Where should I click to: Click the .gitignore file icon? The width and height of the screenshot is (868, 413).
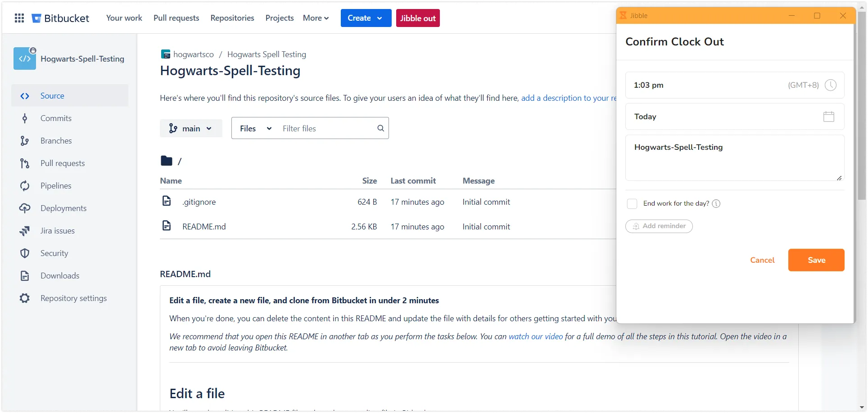click(167, 201)
